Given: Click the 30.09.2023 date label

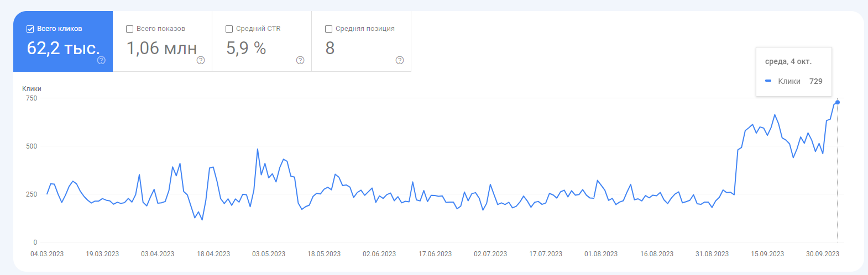Looking at the screenshot, I should [823, 254].
